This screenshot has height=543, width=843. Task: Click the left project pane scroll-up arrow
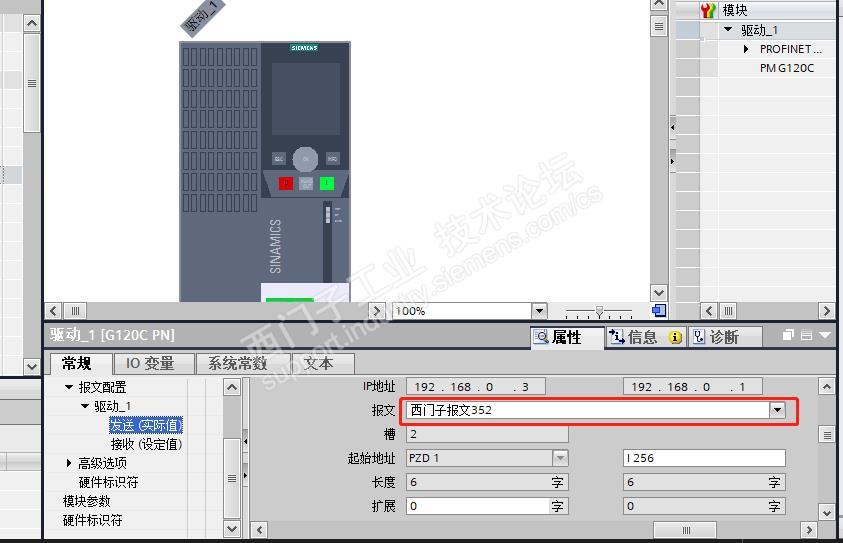pos(32,23)
